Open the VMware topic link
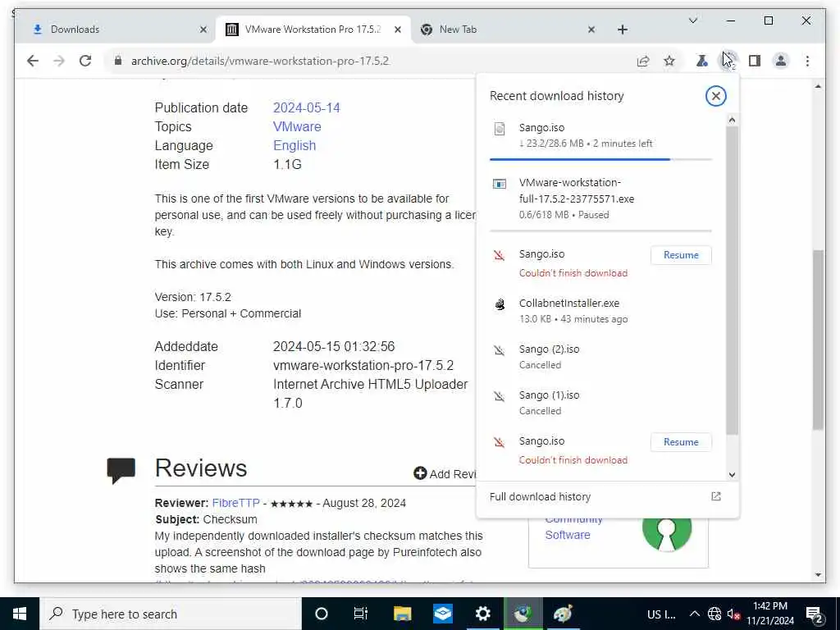 point(297,126)
